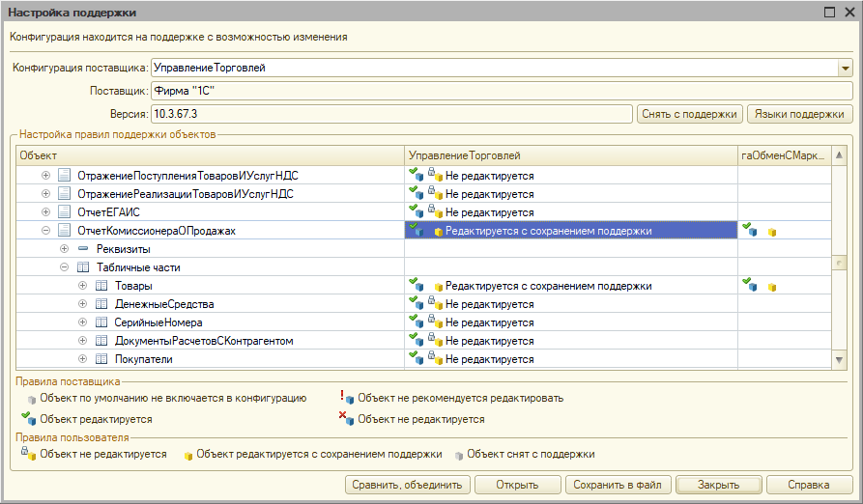Image resolution: width=863 pixels, height=504 pixels.
Task: Click the Версия field 10.3.67.3
Action: click(391, 114)
